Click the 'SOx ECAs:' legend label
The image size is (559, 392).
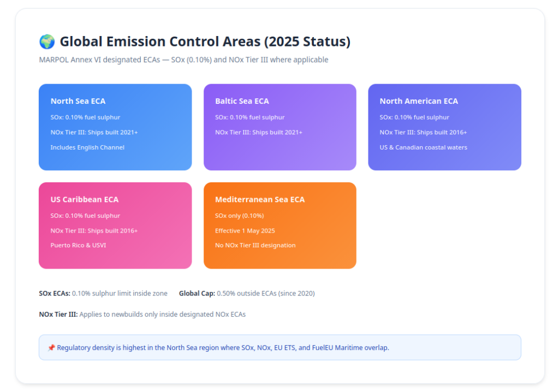click(55, 294)
